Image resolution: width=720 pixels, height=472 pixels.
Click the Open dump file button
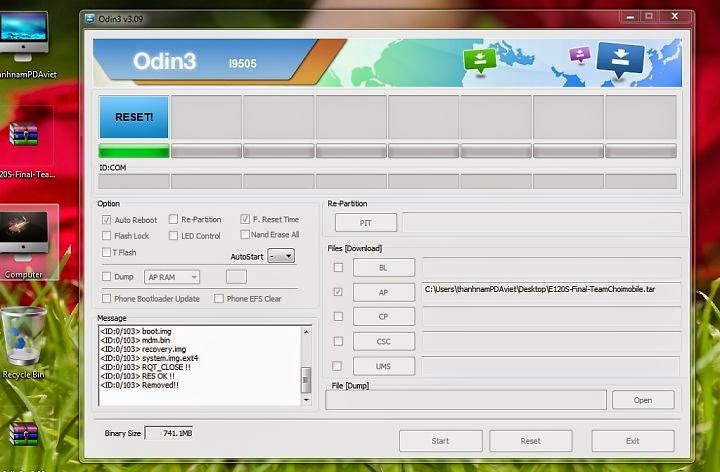pyautogui.click(x=643, y=400)
